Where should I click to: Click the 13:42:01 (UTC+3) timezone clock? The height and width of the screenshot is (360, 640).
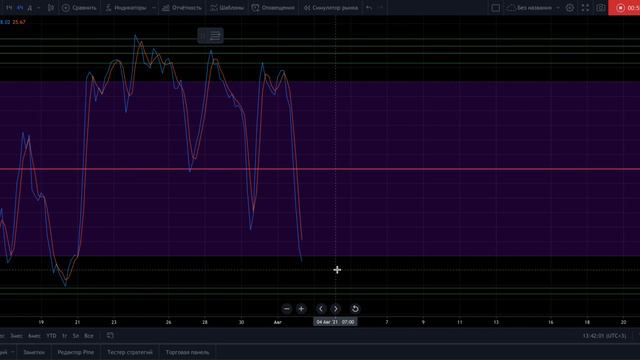604,336
